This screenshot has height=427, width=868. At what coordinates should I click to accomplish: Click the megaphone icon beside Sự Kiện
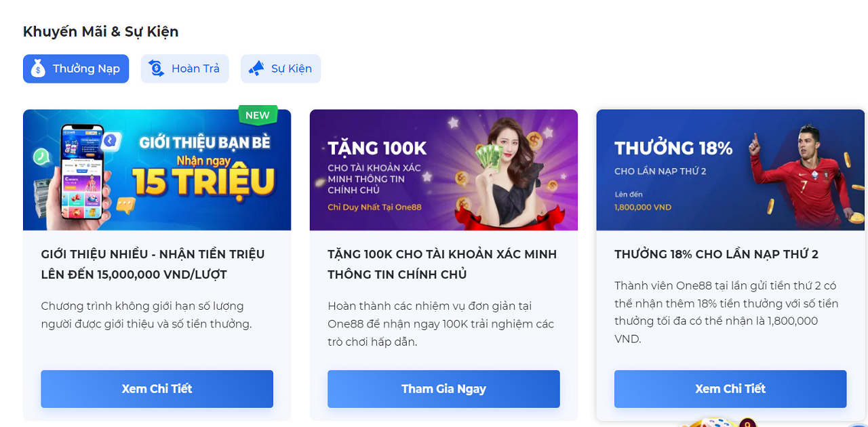tap(256, 68)
